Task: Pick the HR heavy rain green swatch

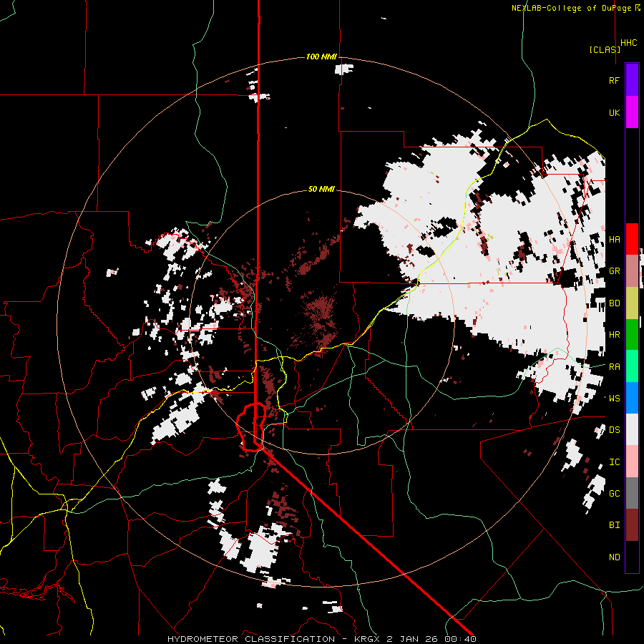Action: point(632,334)
